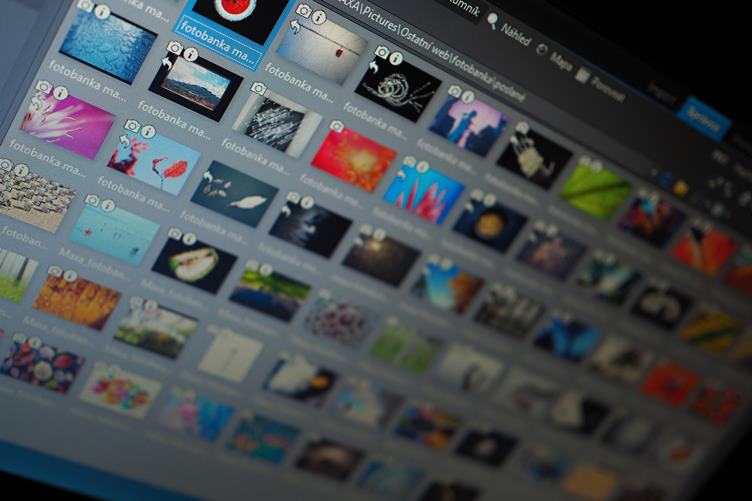The height and width of the screenshot is (501, 752).
Task: Click camera icon on black-and-white frost photo
Action: pyautogui.click(x=258, y=88)
